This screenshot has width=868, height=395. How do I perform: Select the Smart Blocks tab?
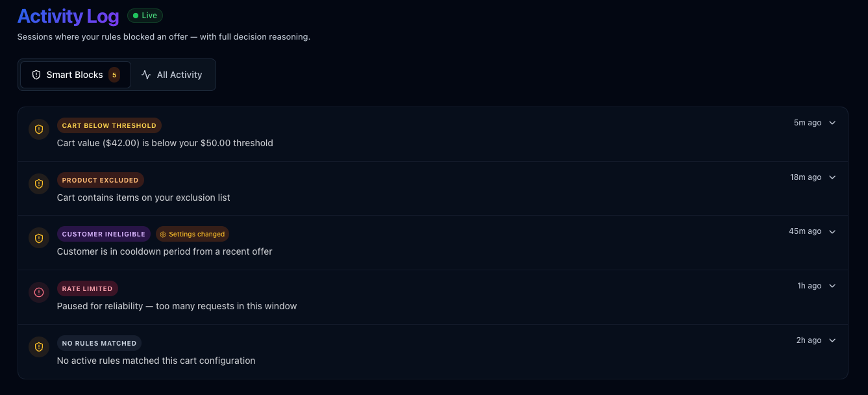(x=75, y=74)
